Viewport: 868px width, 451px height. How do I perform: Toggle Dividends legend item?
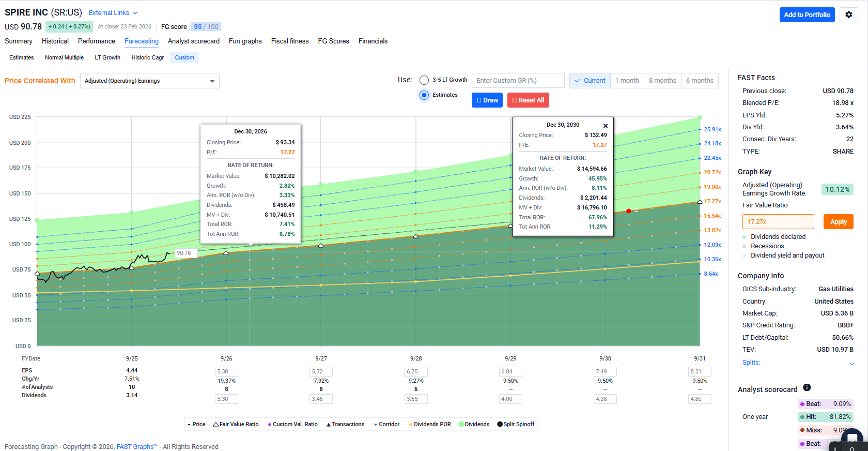(x=474, y=424)
